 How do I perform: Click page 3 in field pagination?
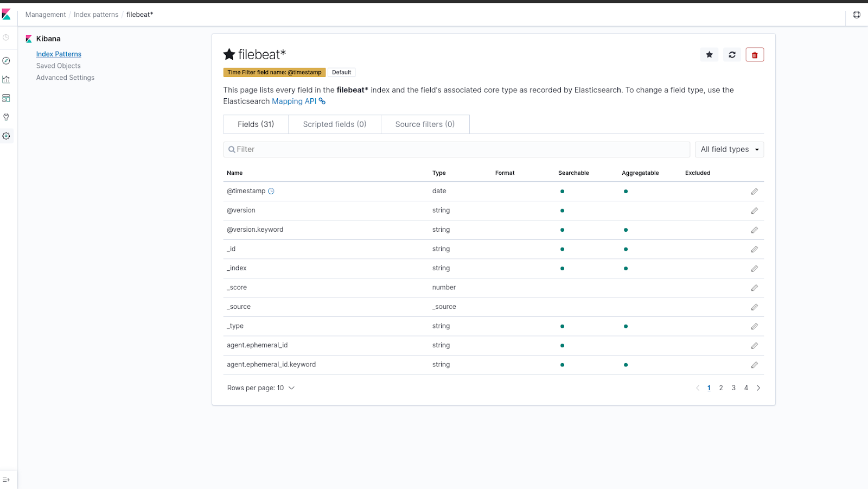tap(733, 388)
